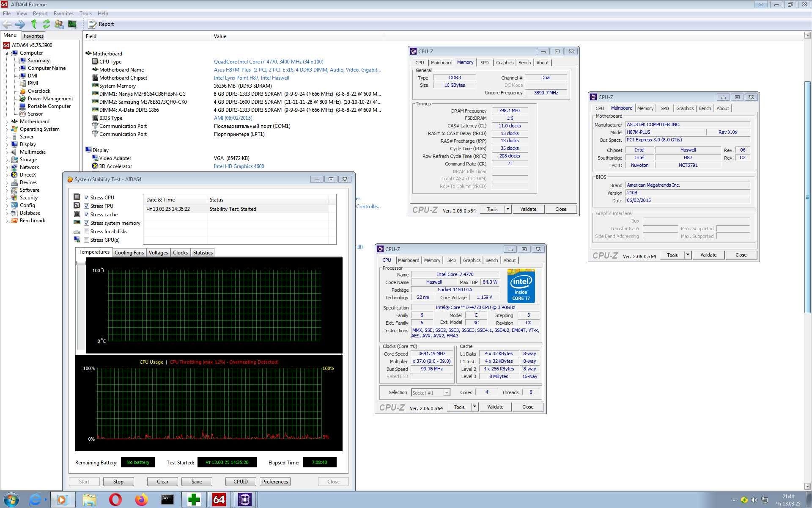Click the 3D Accelerator row icon

(95, 166)
